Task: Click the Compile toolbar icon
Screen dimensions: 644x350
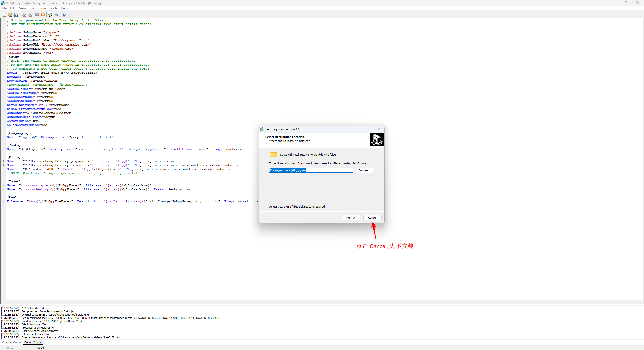Action: click(24, 15)
